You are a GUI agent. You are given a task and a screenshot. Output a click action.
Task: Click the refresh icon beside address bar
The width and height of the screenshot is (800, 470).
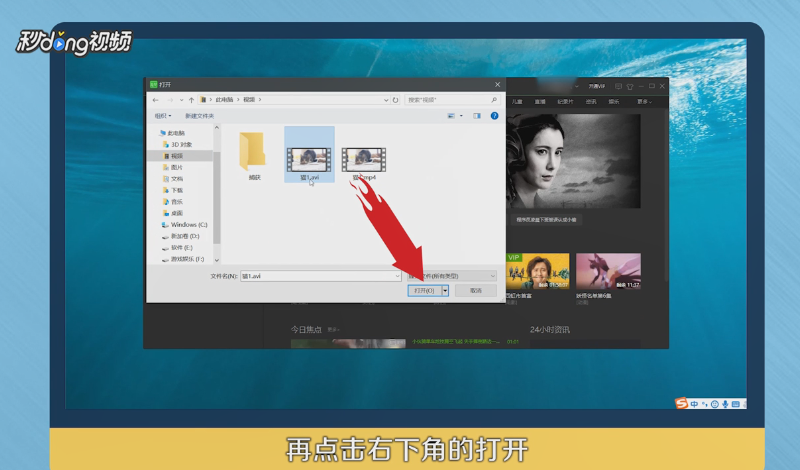tap(395, 100)
